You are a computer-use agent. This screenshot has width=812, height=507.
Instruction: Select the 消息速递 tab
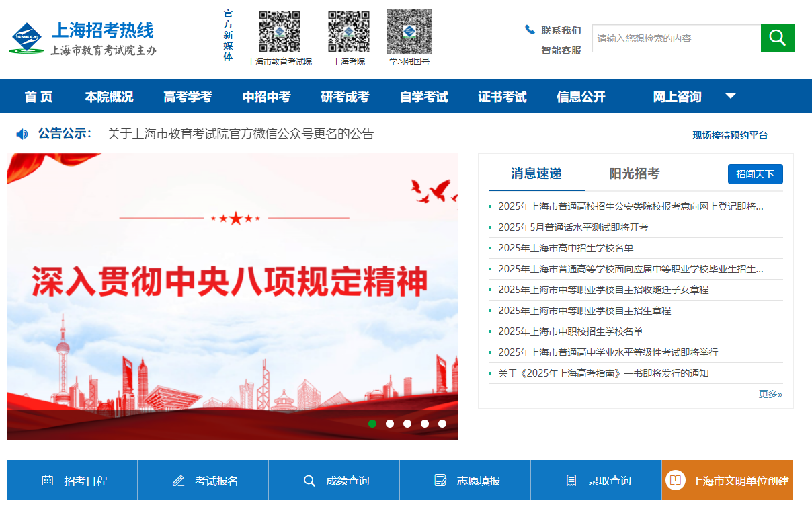pos(536,173)
